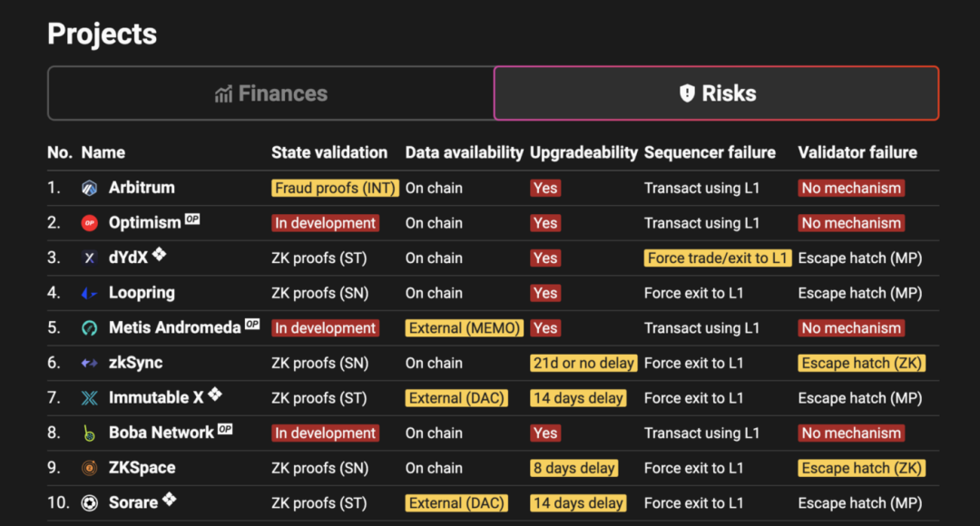Click the Loopring logo icon
The width and height of the screenshot is (980, 526).
click(89, 294)
